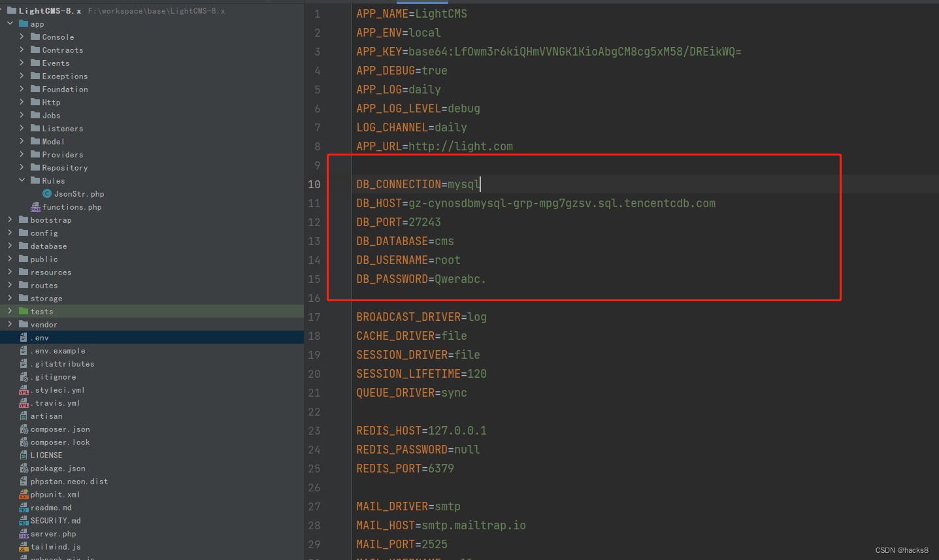939x560 pixels.
Task: Expand the vendor folder chevron
Action: click(x=10, y=324)
